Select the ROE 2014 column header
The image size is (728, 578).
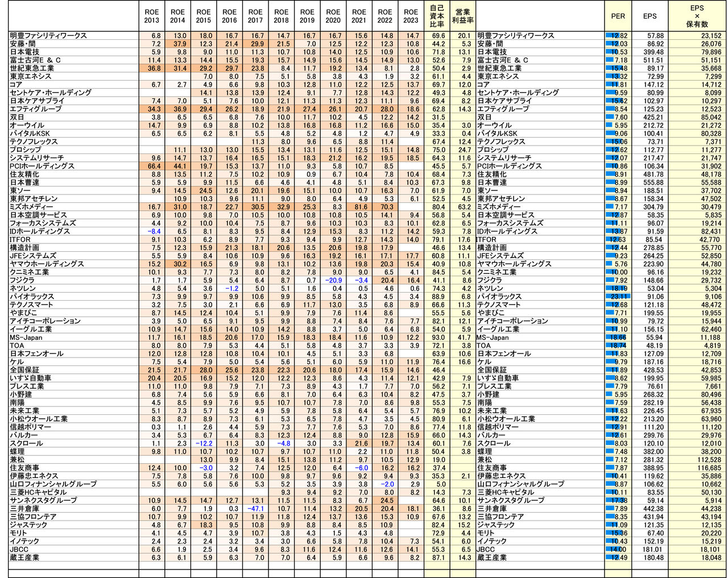pos(177,16)
